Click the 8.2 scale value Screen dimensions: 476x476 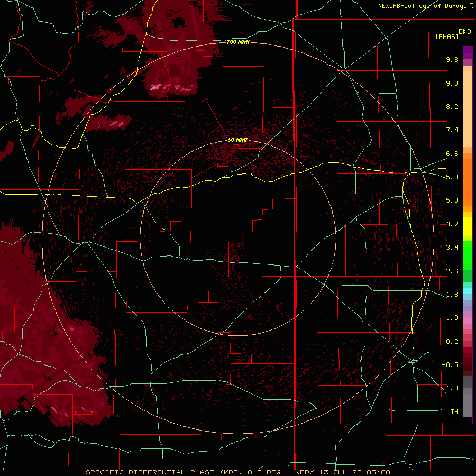(x=452, y=106)
